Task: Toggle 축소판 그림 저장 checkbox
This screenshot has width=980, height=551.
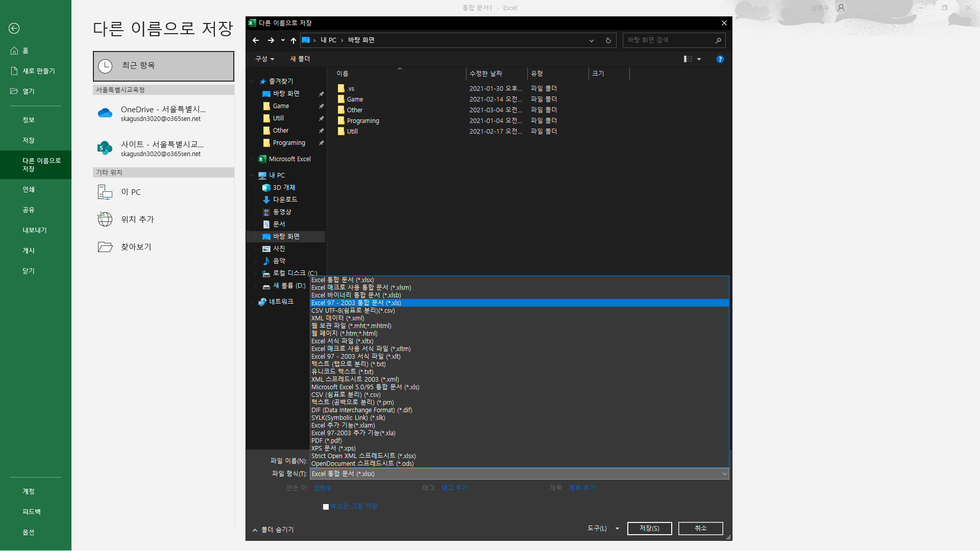Action: [x=326, y=507]
